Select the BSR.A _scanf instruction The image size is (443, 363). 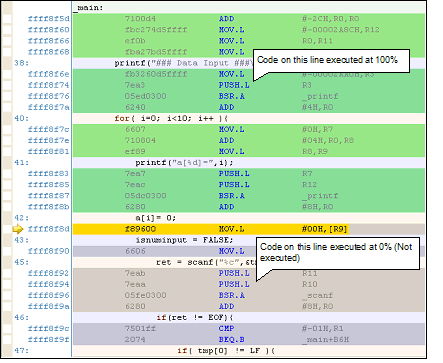tap(249, 295)
